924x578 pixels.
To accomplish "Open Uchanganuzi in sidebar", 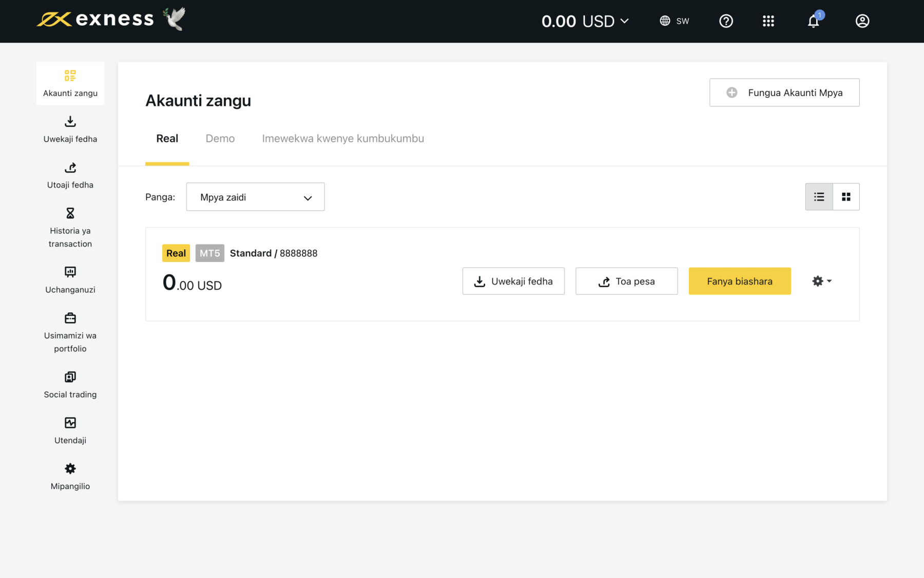I will pyautogui.click(x=70, y=280).
